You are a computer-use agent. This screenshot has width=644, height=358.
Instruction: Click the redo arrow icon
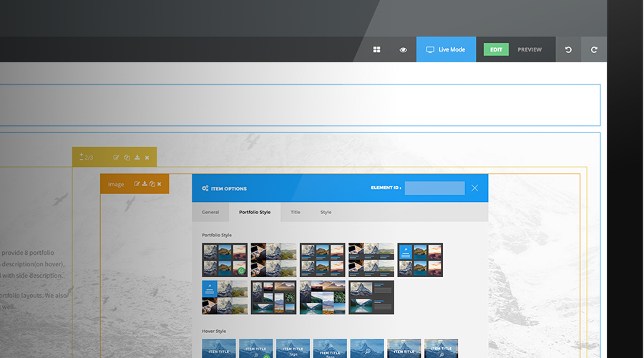(x=594, y=49)
